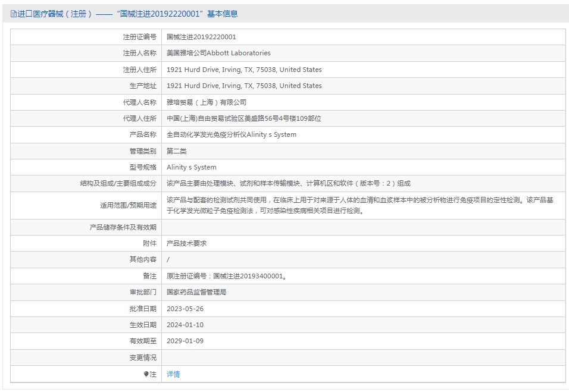569x392 pixels.
Task: Click the 产品储存条件及有效期 label
Action: coord(123,227)
